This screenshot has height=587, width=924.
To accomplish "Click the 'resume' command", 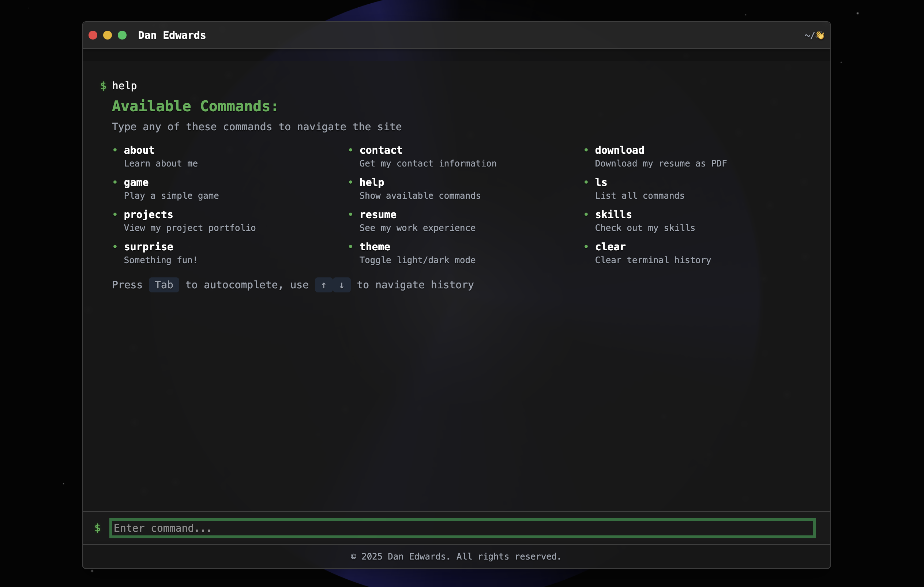I will (x=378, y=214).
